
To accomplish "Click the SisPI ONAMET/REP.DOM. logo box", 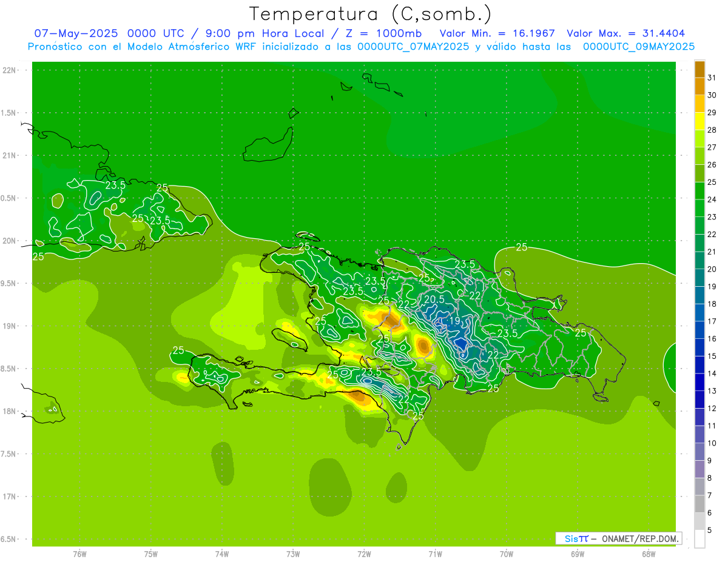I will [618, 538].
